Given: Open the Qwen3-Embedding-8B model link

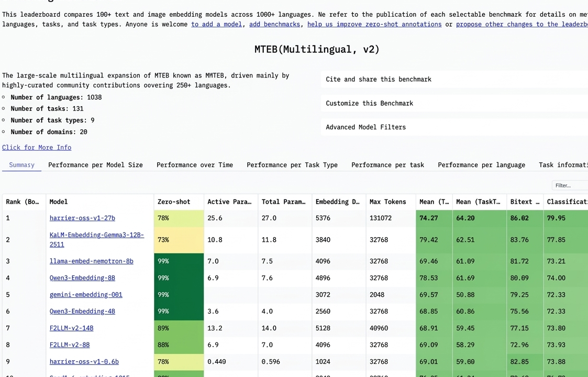Looking at the screenshot, I should [82, 278].
